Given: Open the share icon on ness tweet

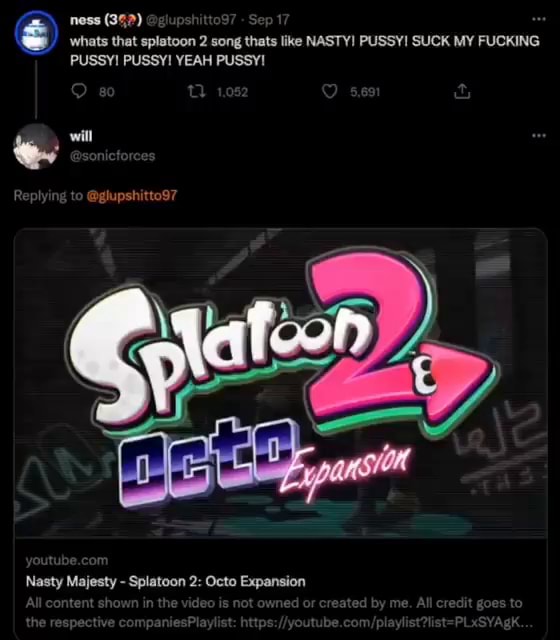Looking at the screenshot, I should click(462, 91).
